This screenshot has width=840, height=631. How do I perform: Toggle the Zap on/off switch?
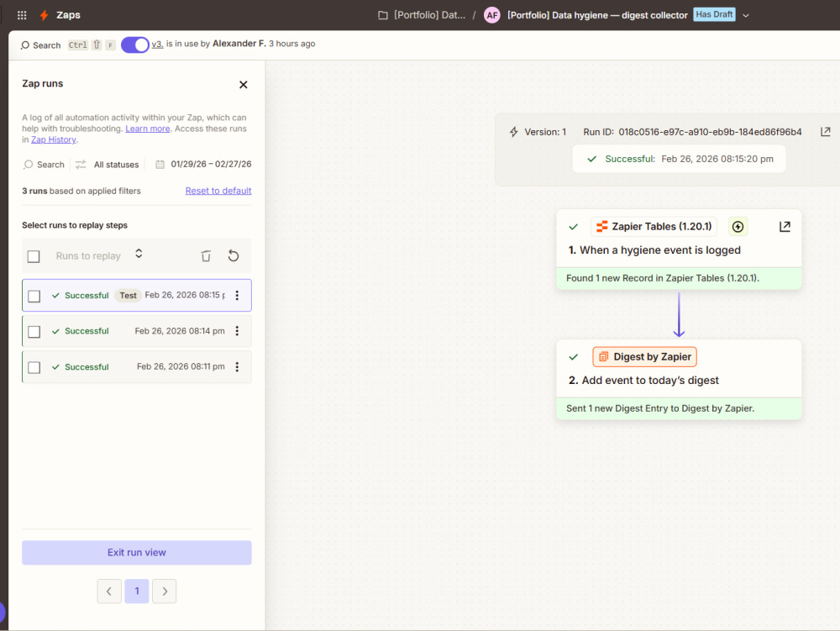135,45
